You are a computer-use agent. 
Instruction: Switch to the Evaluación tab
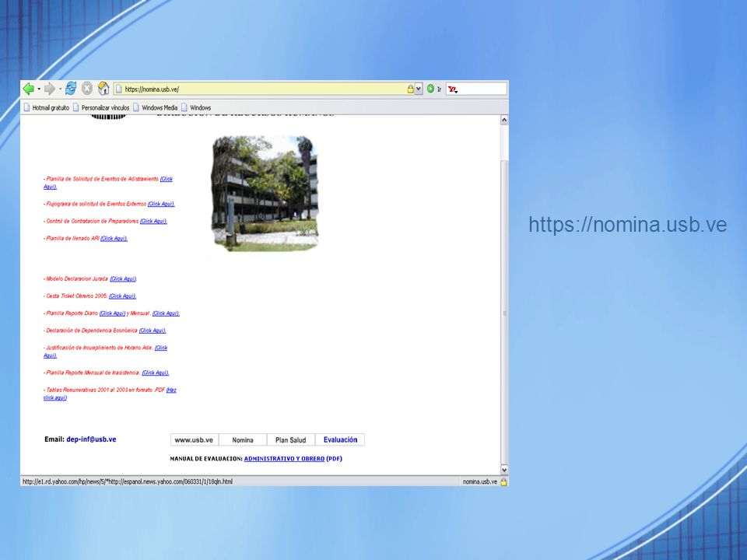tap(340, 439)
